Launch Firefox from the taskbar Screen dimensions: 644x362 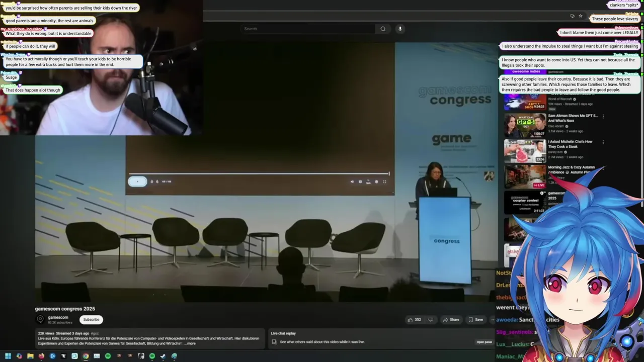(41, 356)
